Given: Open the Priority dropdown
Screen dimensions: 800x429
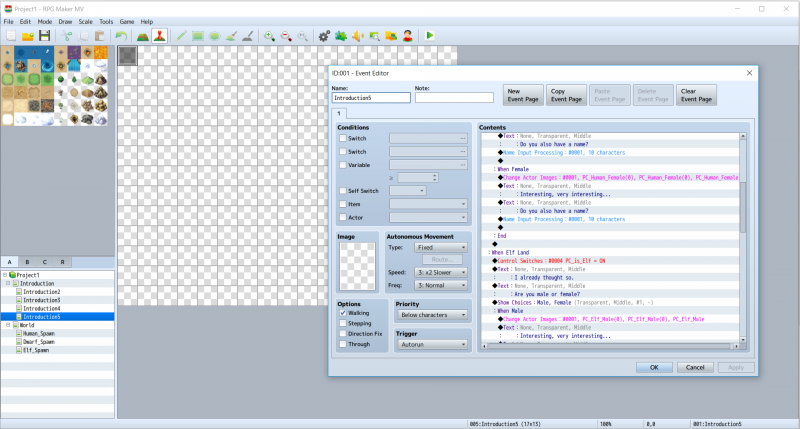Looking at the screenshot, I should (x=433, y=315).
